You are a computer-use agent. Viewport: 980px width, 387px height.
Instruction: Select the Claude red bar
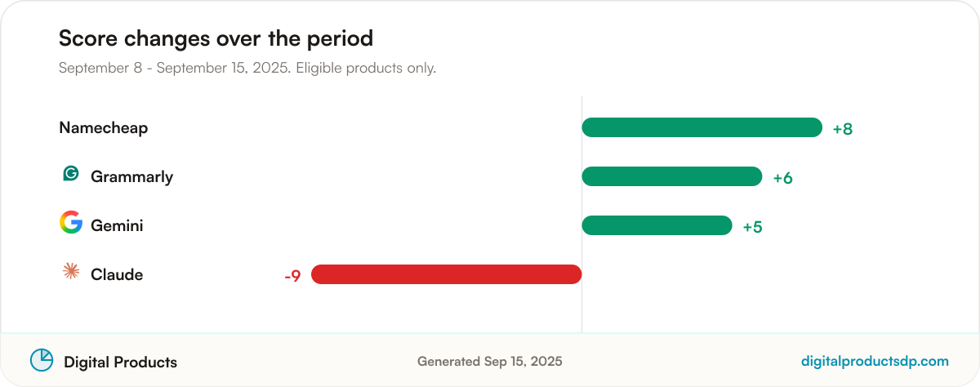click(x=446, y=274)
